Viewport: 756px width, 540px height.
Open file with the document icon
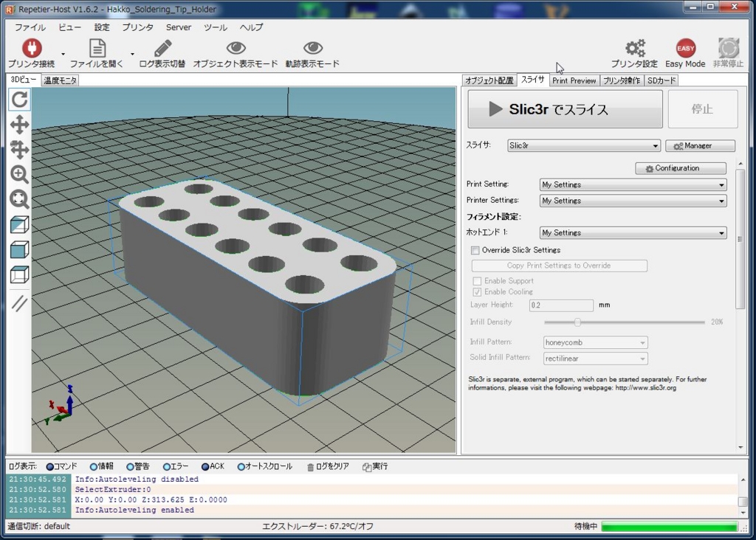[97, 48]
